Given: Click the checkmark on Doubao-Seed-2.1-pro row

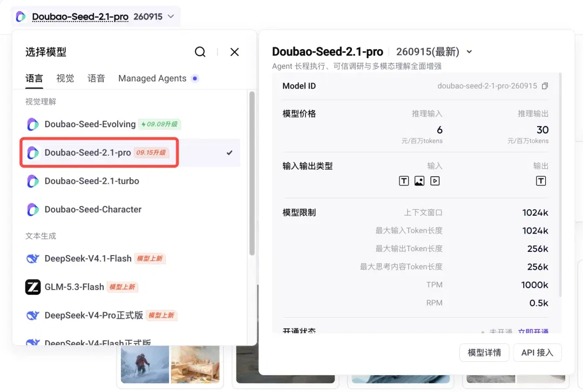Looking at the screenshot, I should [229, 153].
